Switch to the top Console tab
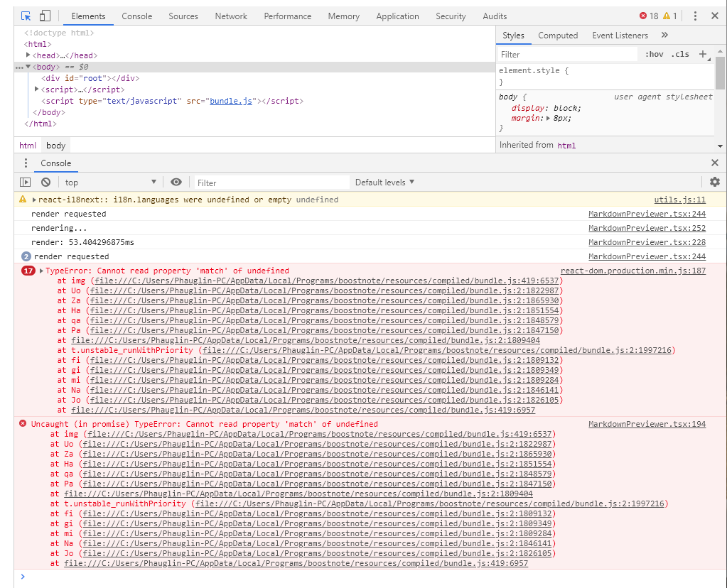The image size is (727, 588). point(136,16)
